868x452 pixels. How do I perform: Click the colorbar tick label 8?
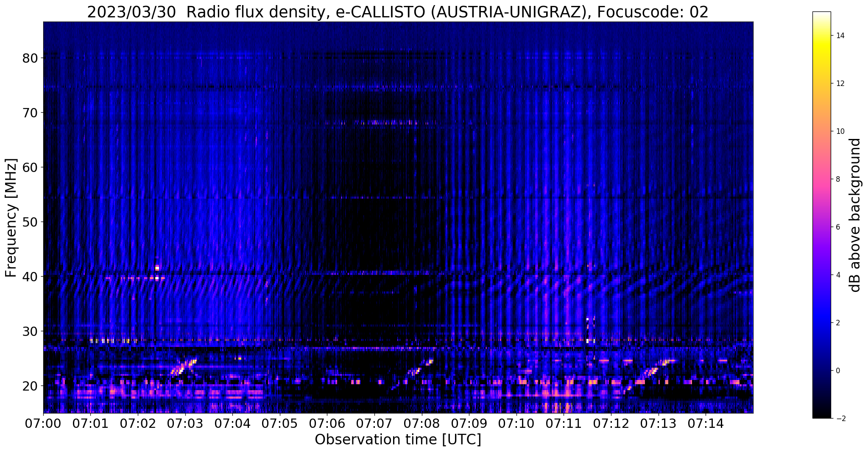(837, 179)
